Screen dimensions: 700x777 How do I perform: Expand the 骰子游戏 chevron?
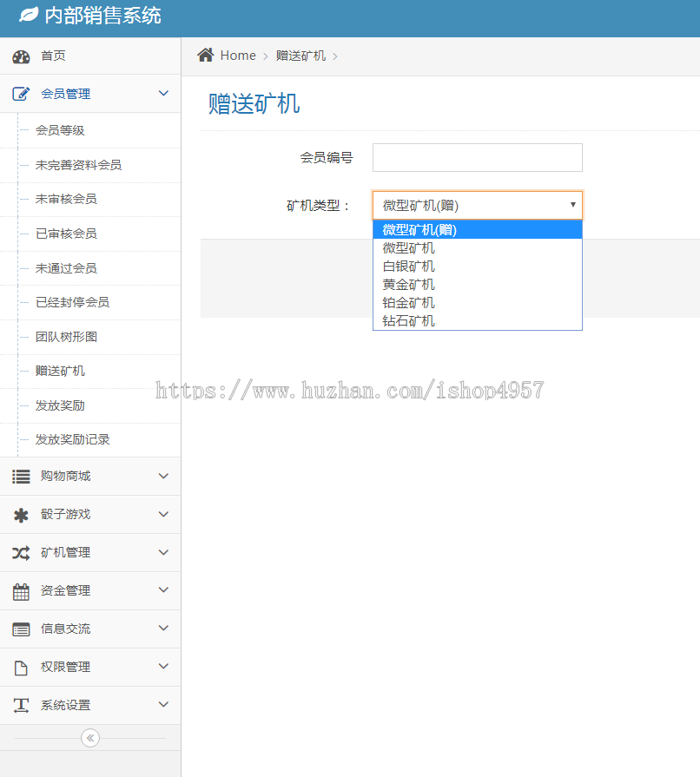coord(163,514)
